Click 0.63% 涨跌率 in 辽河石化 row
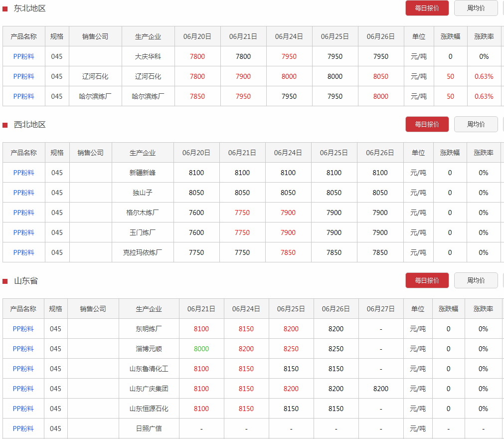504x439 pixels. tap(484, 76)
